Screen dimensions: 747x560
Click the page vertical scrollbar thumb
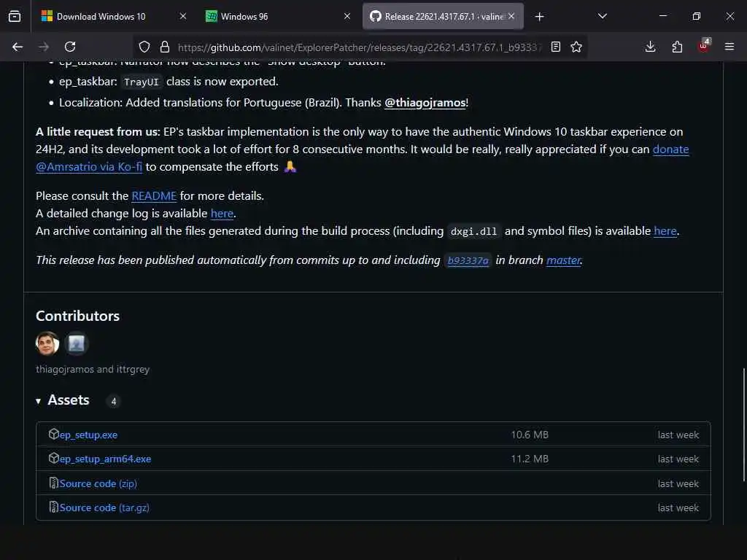[743, 424]
